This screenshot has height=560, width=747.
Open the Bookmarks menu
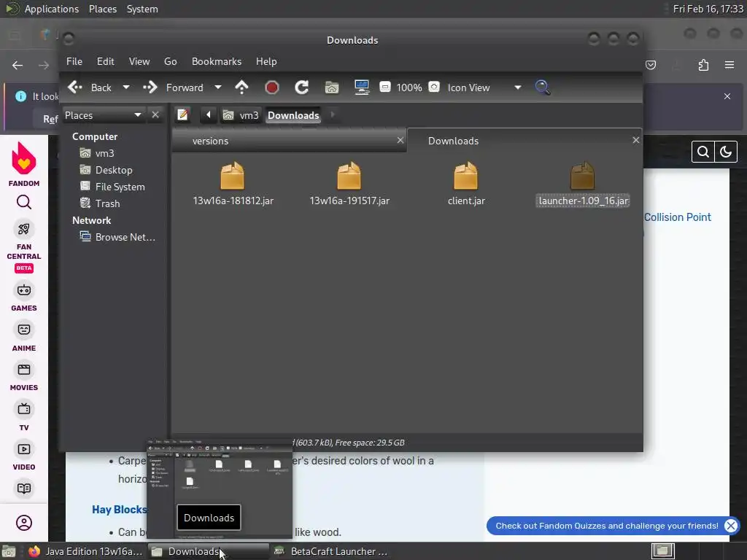[216, 61]
